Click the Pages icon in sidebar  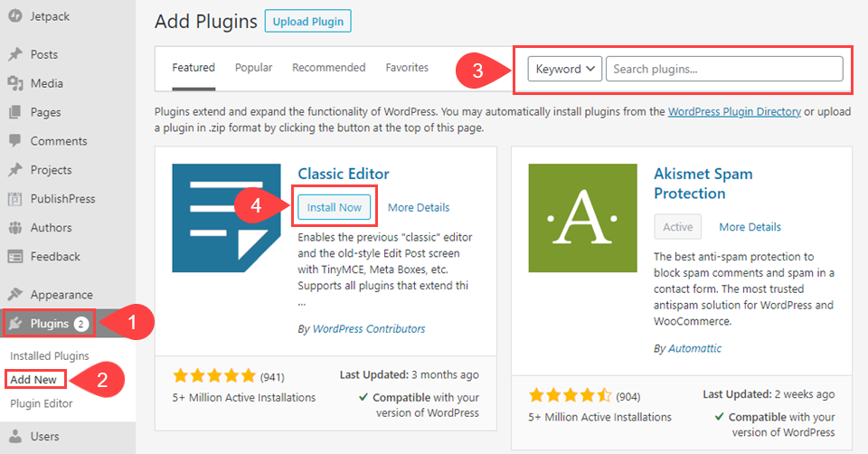[x=14, y=112]
